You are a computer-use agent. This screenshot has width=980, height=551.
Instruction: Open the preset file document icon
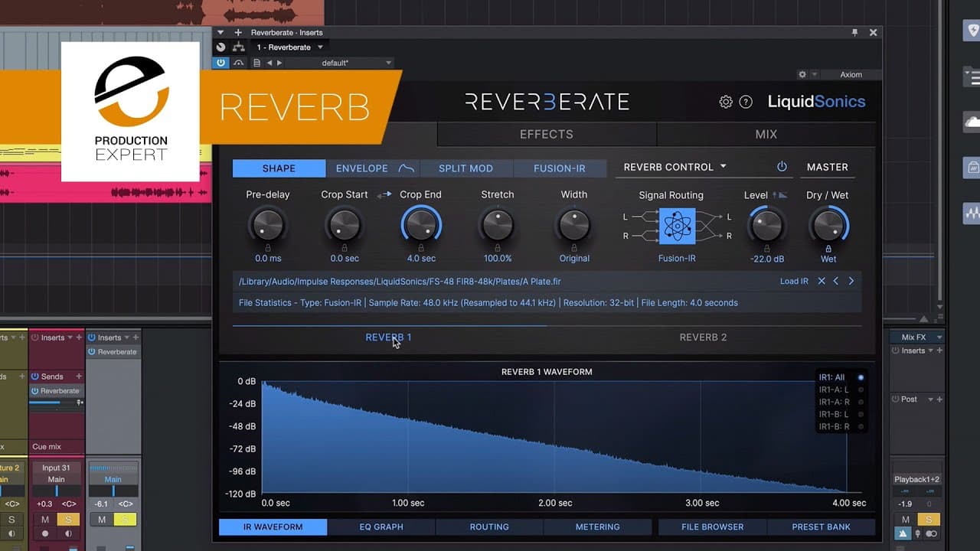click(x=256, y=63)
